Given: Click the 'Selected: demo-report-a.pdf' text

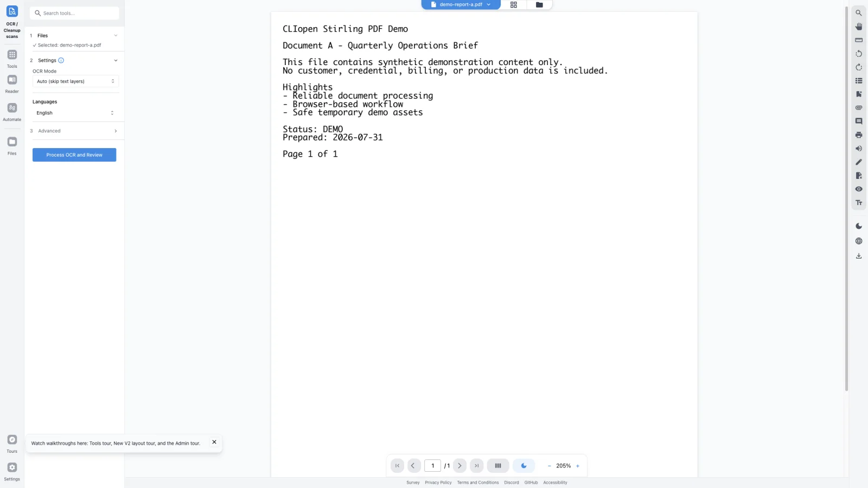Looking at the screenshot, I should click(x=69, y=45).
